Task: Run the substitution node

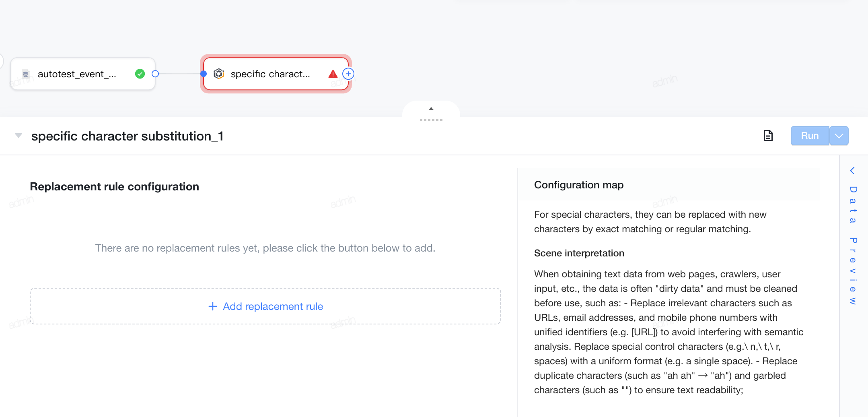Action: [810, 136]
